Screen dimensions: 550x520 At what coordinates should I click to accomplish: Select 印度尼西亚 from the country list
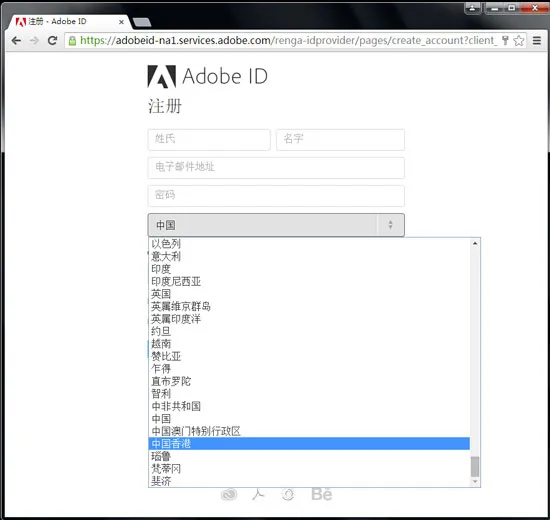[309, 281]
